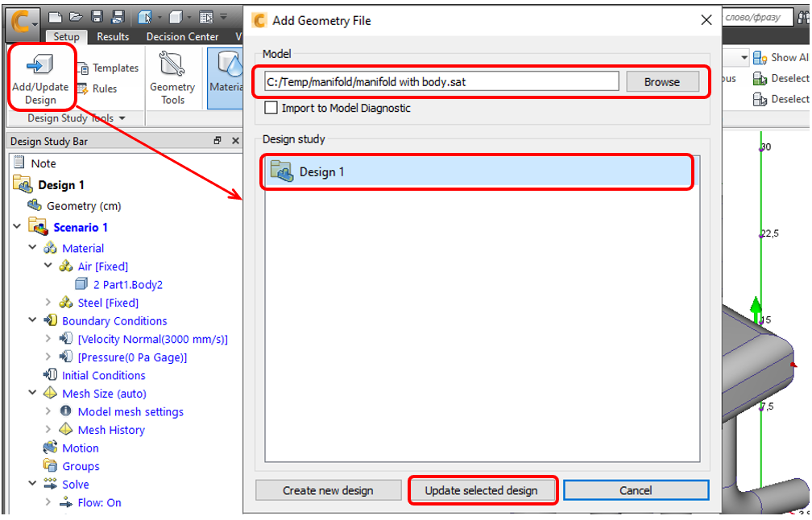812x520 pixels.
Task: Click the Mesh History label
Action: 111,430
